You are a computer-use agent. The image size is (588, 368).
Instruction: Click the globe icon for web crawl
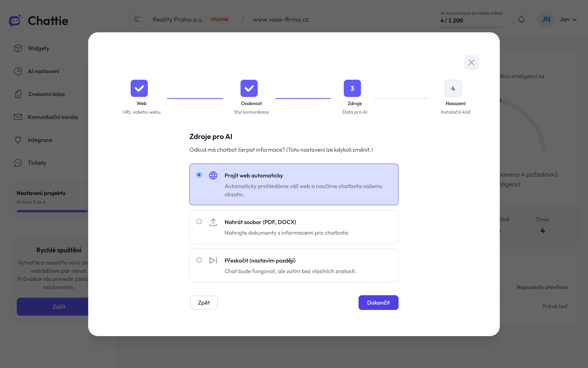pos(213,175)
